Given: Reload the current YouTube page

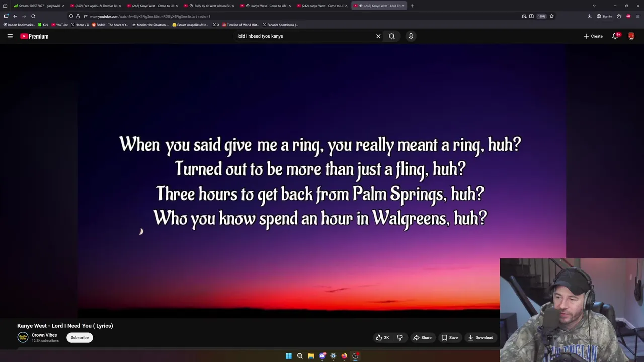Looking at the screenshot, I should [33, 16].
